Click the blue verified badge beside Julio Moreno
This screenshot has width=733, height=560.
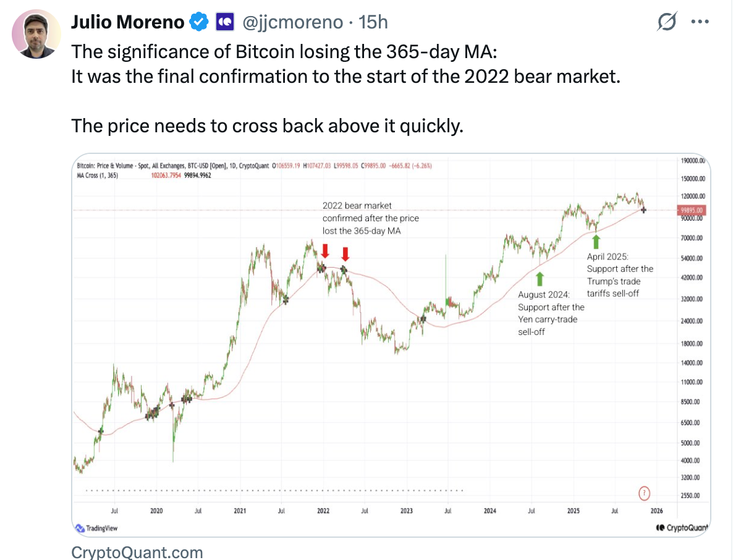pyautogui.click(x=198, y=21)
